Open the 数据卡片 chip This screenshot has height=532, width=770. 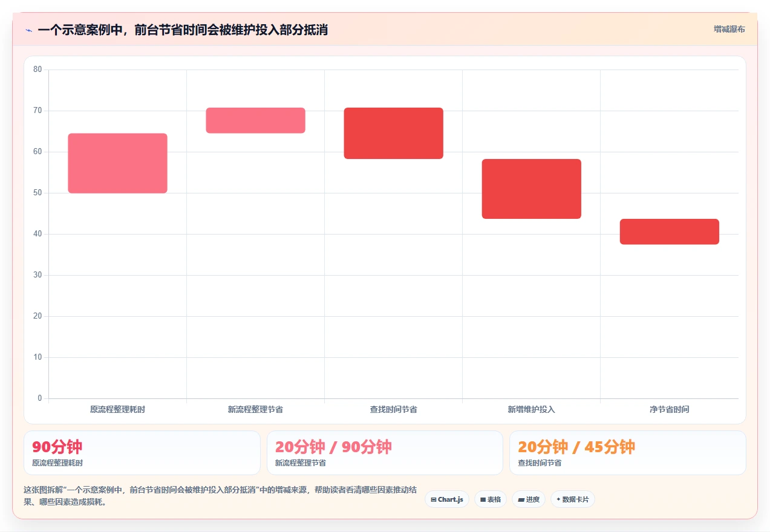(x=573, y=499)
